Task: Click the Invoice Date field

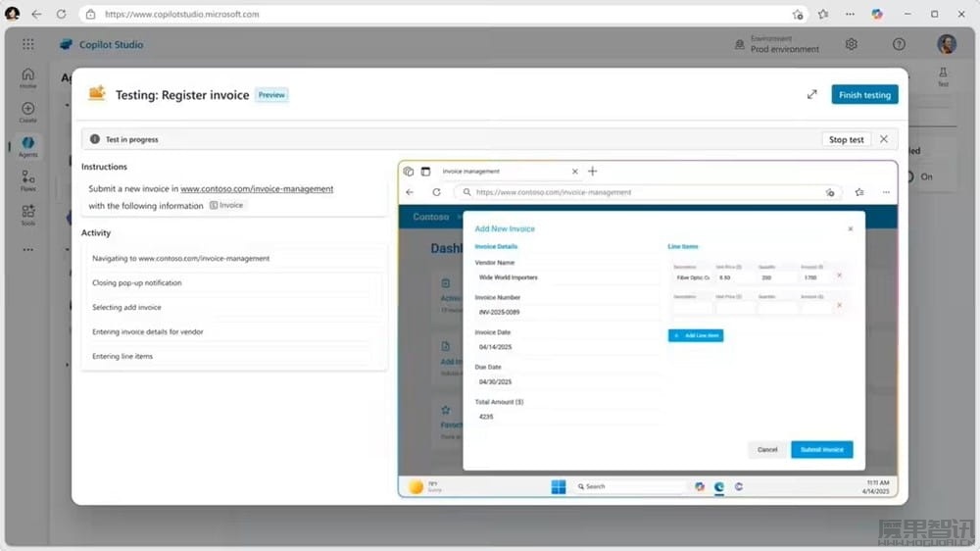Action: [566, 347]
